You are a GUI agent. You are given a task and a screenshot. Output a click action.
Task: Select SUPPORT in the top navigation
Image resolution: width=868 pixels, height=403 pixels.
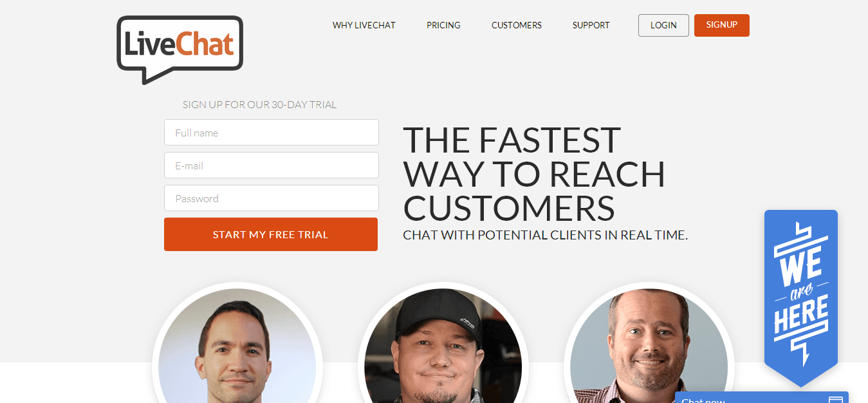click(x=591, y=25)
